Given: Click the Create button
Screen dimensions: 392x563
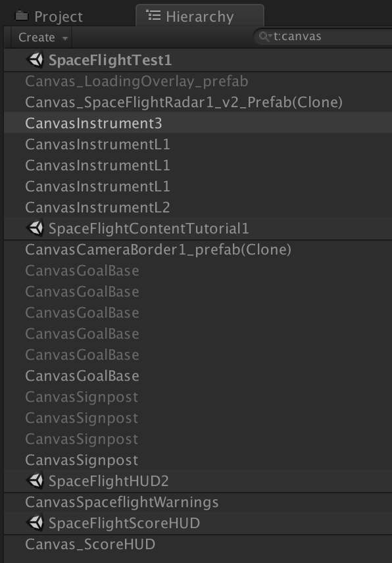Looking at the screenshot, I should click(x=36, y=37).
